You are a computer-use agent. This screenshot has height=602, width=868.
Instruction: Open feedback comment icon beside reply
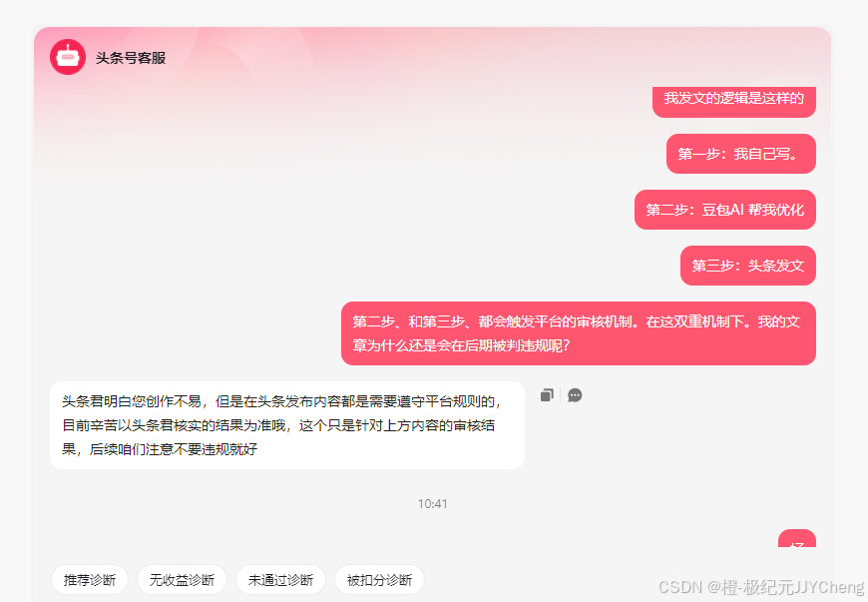[x=575, y=395]
